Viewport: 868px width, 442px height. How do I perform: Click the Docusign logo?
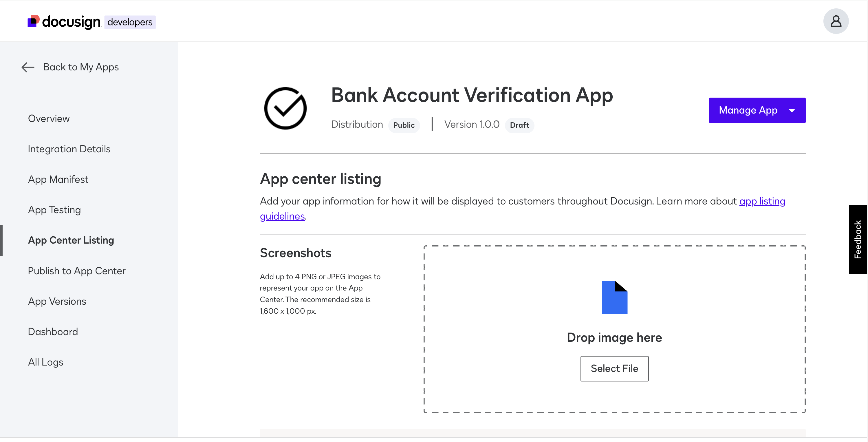[64, 22]
